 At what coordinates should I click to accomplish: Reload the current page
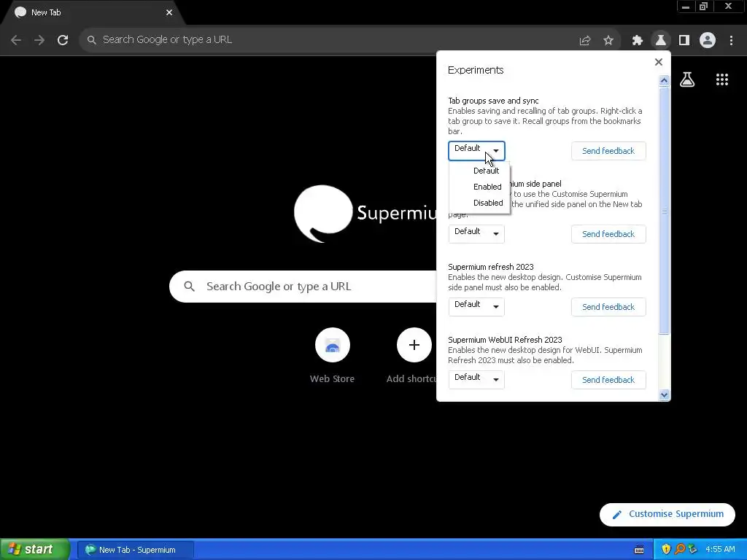(x=63, y=40)
